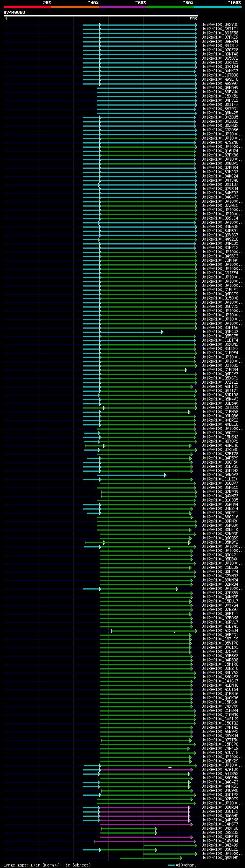Select the UniRef100_B7FKI9 label
The image size is (245, 868).
(x=220, y=37)
